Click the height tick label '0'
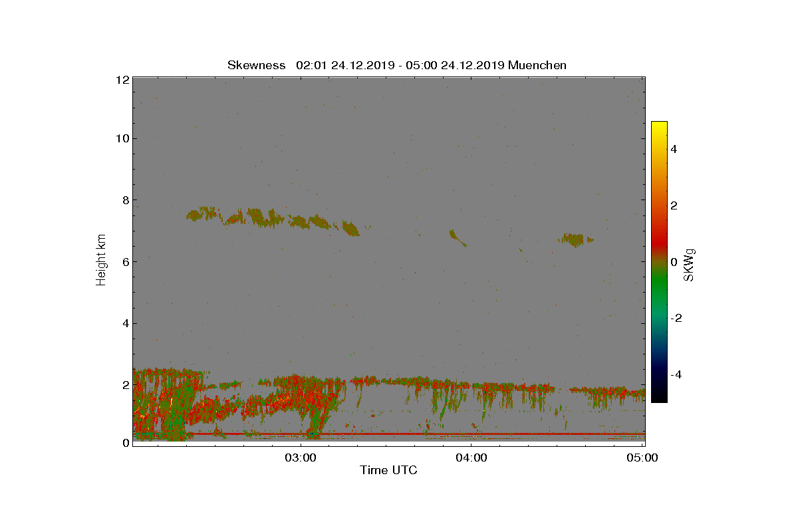This screenshot has height=532, width=798. 124,443
